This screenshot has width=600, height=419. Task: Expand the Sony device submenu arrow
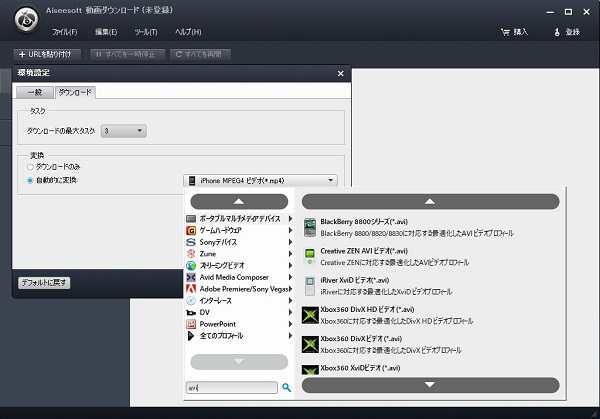click(290, 242)
